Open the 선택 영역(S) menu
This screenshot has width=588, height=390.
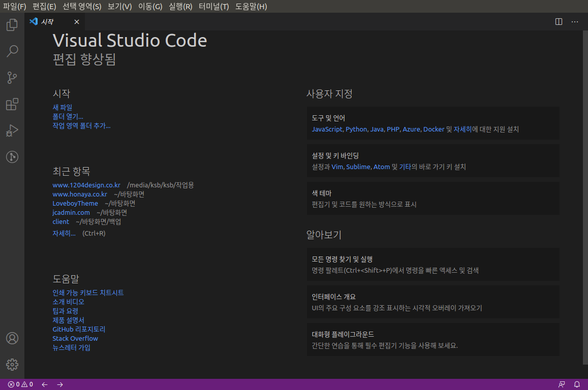[x=82, y=7]
